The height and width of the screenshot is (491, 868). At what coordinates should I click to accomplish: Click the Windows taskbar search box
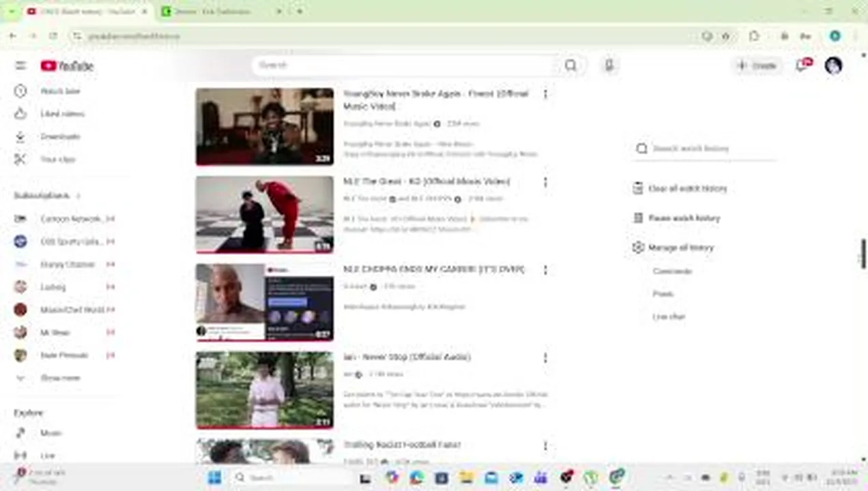[292, 477]
